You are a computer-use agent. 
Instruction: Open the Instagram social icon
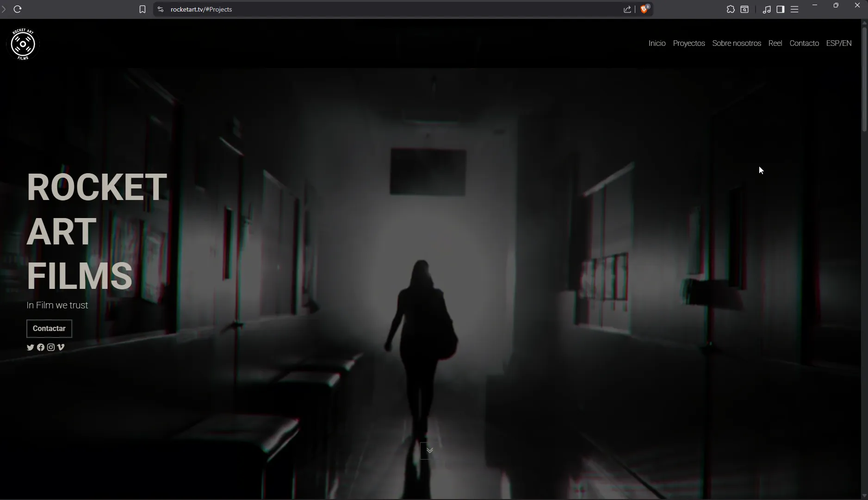pyautogui.click(x=50, y=348)
